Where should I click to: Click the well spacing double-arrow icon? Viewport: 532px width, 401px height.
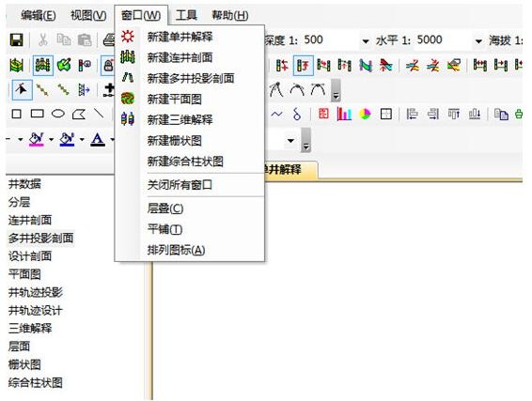pyautogui.click(x=480, y=65)
